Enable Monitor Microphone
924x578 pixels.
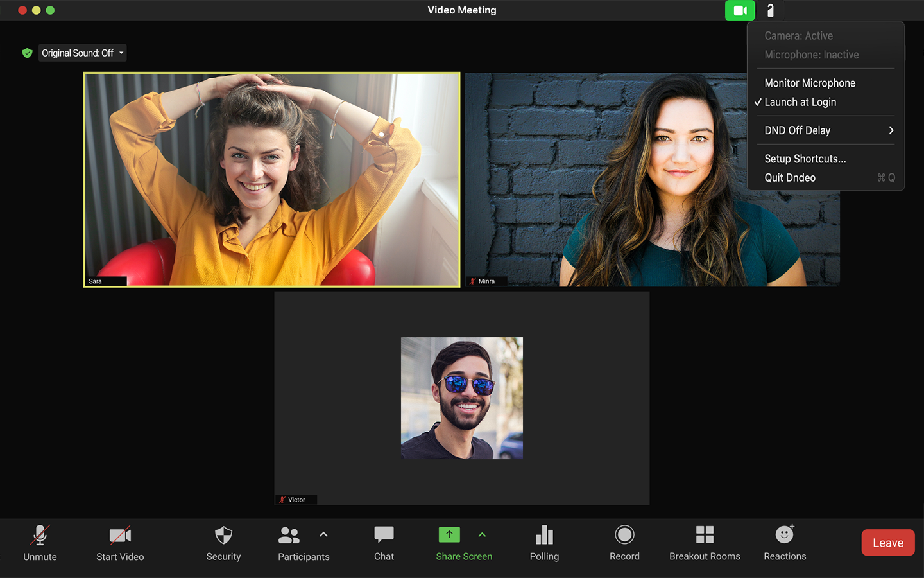pyautogui.click(x=810, y=83)
